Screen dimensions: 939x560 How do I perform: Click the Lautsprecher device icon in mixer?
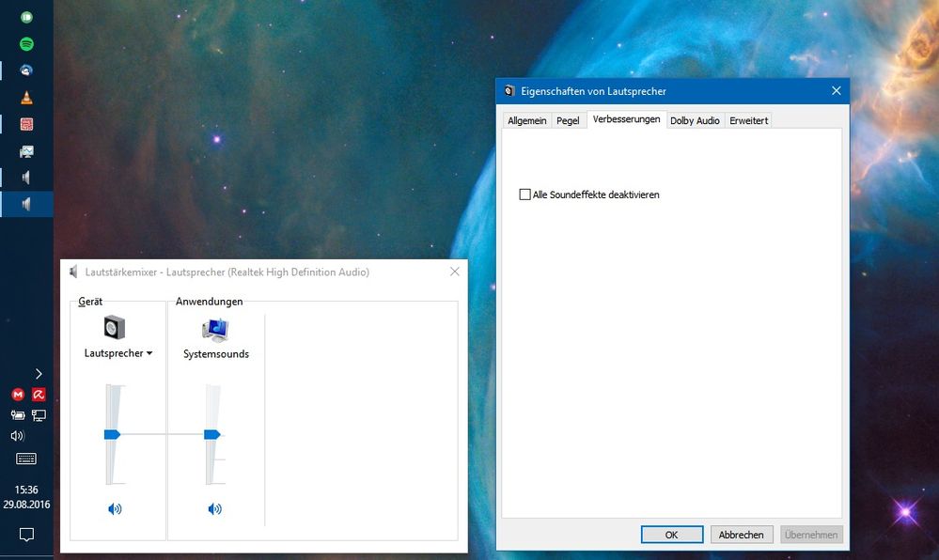[x=114, y=328]
